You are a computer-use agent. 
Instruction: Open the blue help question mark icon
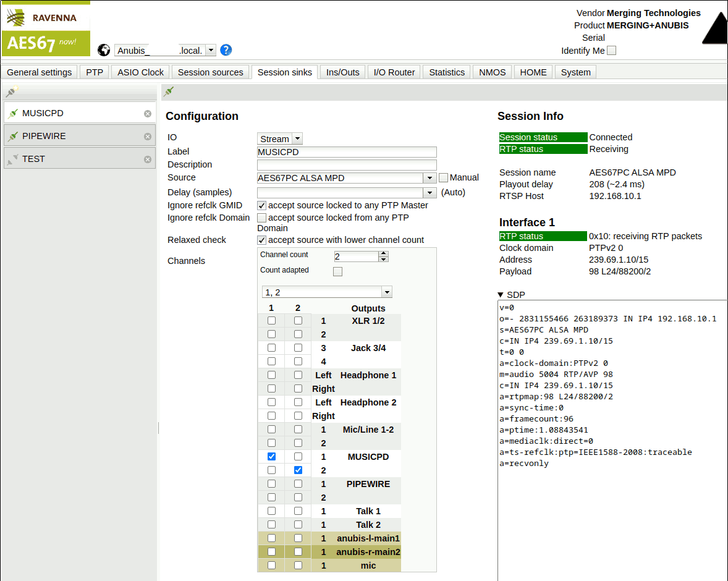click(226, 50)
